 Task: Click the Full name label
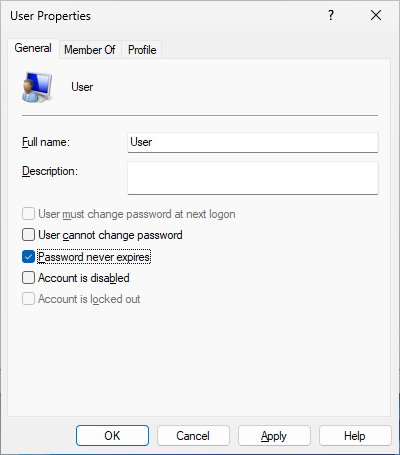(x=46, y=142)
